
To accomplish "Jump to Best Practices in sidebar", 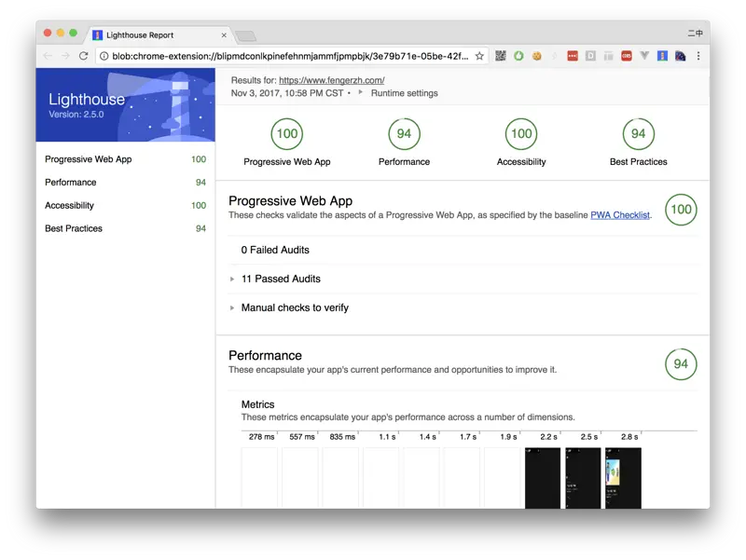I will [125, 228].
